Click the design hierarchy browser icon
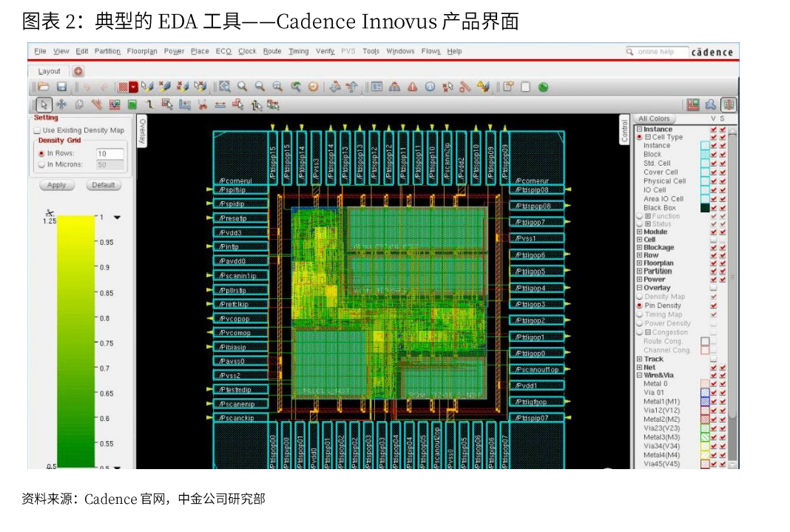This screenshot has width=790, height=532. tap(394, 87)
